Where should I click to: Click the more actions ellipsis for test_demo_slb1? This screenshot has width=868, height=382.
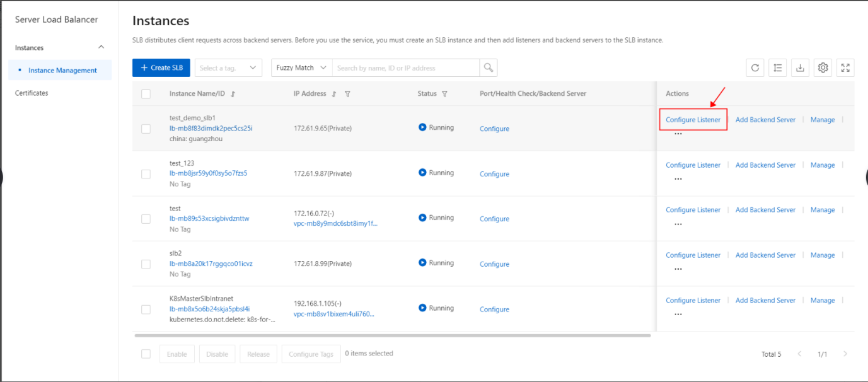click(x=678, y=134)
